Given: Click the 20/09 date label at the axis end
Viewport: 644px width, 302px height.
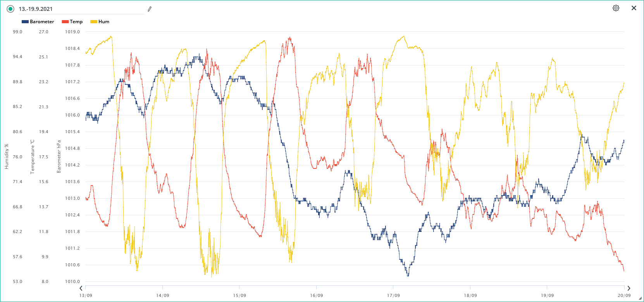Looking at the screenshot, I should (624, 295).
